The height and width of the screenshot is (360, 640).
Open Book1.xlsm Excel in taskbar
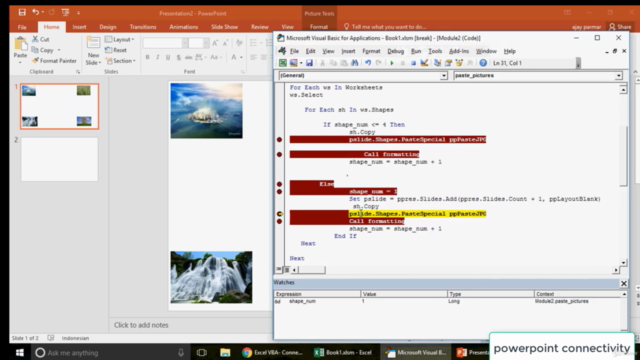(344, 352)
